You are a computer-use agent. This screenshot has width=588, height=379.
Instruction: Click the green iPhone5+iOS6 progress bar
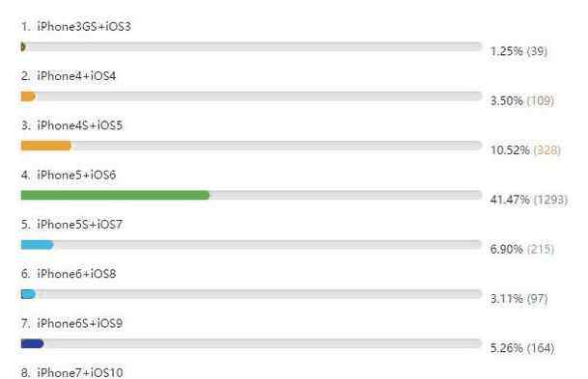[x=116, y=195]
